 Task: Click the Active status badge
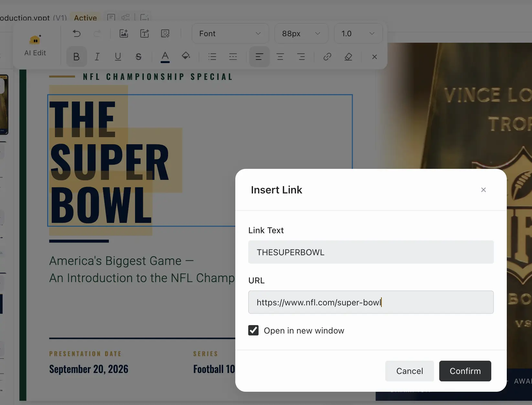pos(85,18)
